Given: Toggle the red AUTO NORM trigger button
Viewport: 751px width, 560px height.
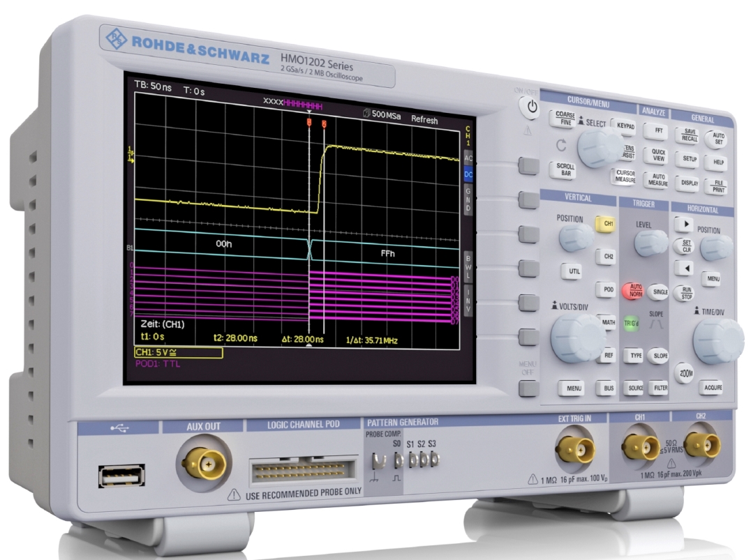Looking at the screenshot, I should pos(634,291).
